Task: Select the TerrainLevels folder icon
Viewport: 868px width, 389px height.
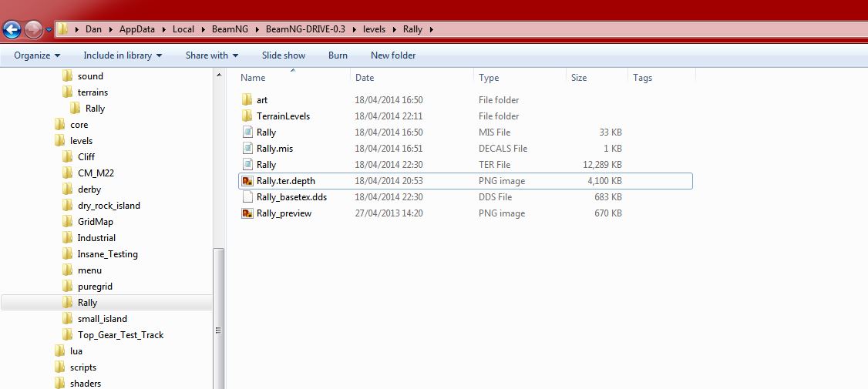Action: pyautogui.click(x=247, y=116)
